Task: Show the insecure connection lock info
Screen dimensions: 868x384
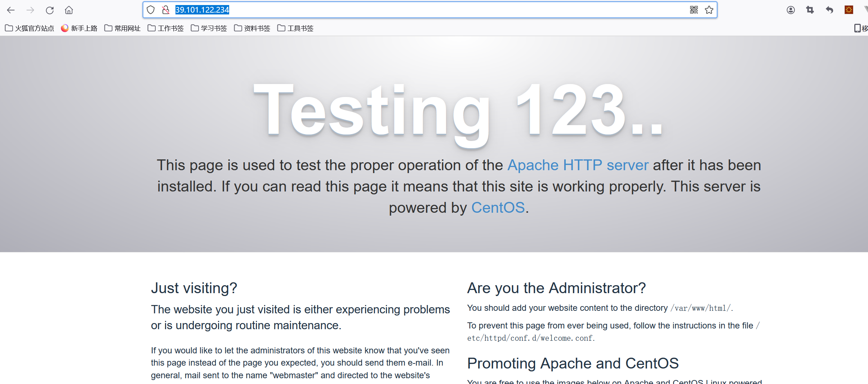Action: pyautogui.click(x=166, y=10)
